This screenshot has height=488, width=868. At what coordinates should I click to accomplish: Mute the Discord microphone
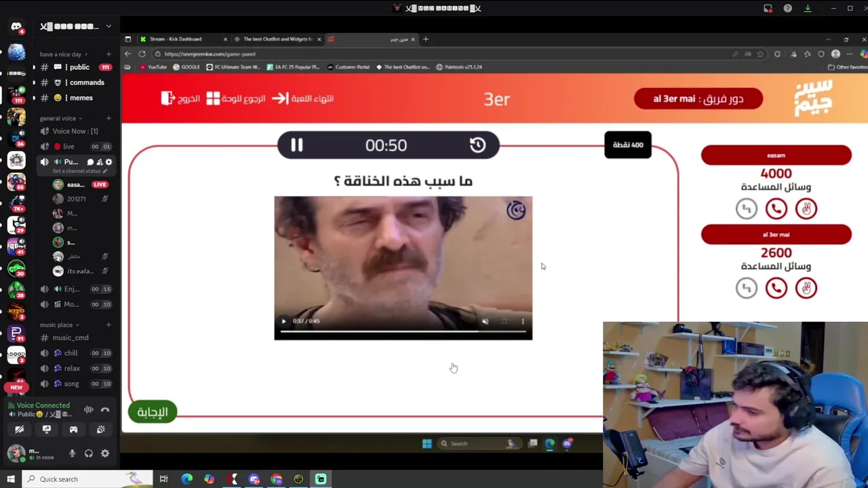73,453
